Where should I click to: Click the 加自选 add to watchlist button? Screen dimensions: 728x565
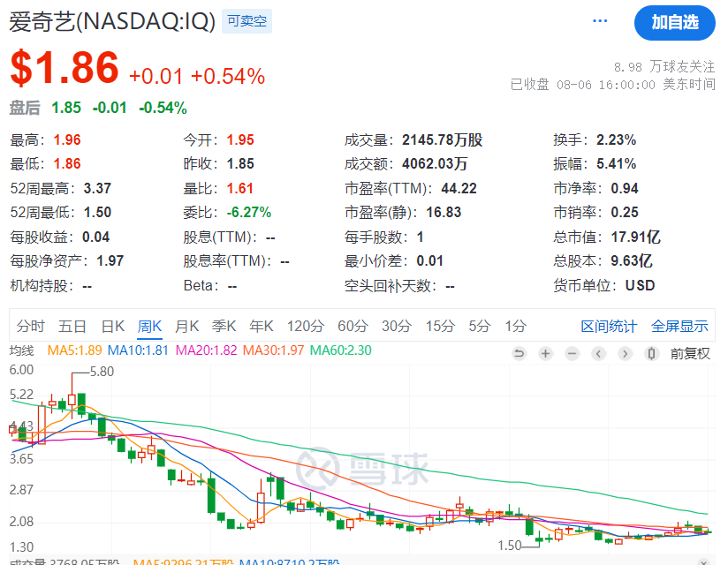pos(674,23)
